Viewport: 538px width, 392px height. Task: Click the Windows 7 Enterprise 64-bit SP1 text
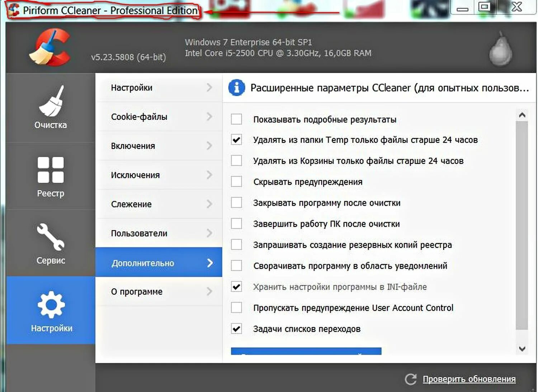point(248,42)
